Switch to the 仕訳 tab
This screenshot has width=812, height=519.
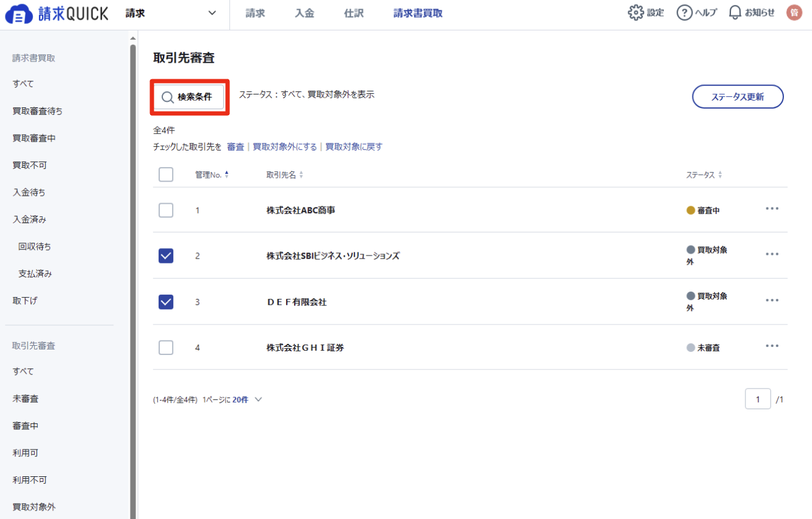[x=354, y=13]
